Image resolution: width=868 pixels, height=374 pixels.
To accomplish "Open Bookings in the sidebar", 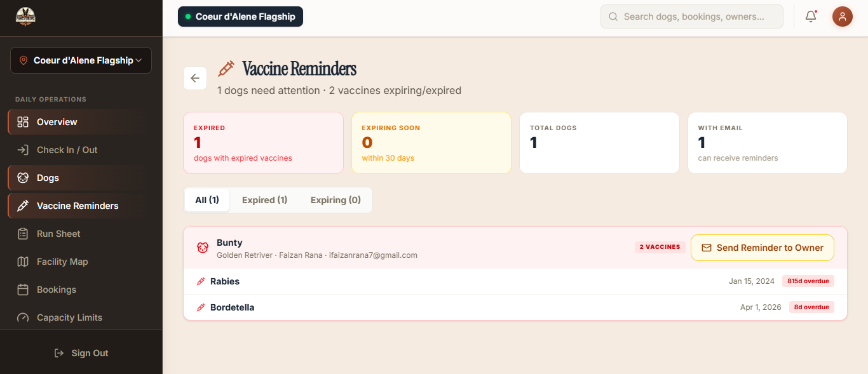I will click(56, 290).
